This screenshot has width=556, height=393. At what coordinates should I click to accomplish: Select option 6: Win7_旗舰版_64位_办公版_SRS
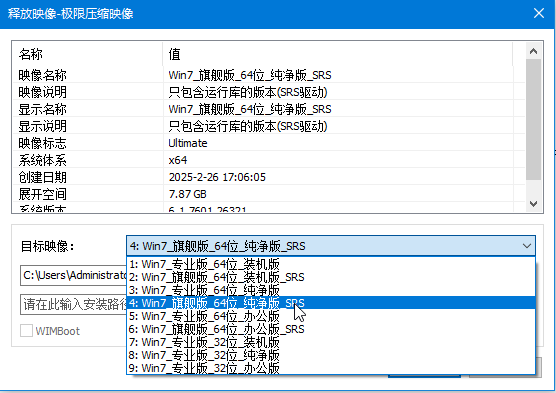[x=330, y=329]
